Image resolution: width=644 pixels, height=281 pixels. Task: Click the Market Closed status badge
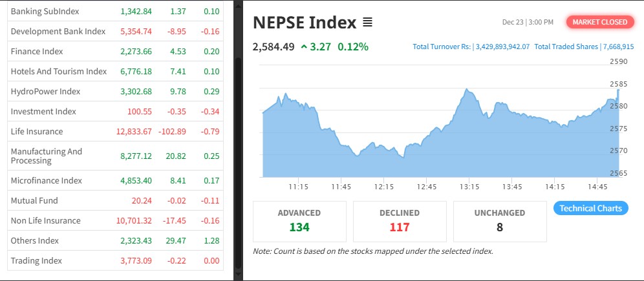pos(599,22)
